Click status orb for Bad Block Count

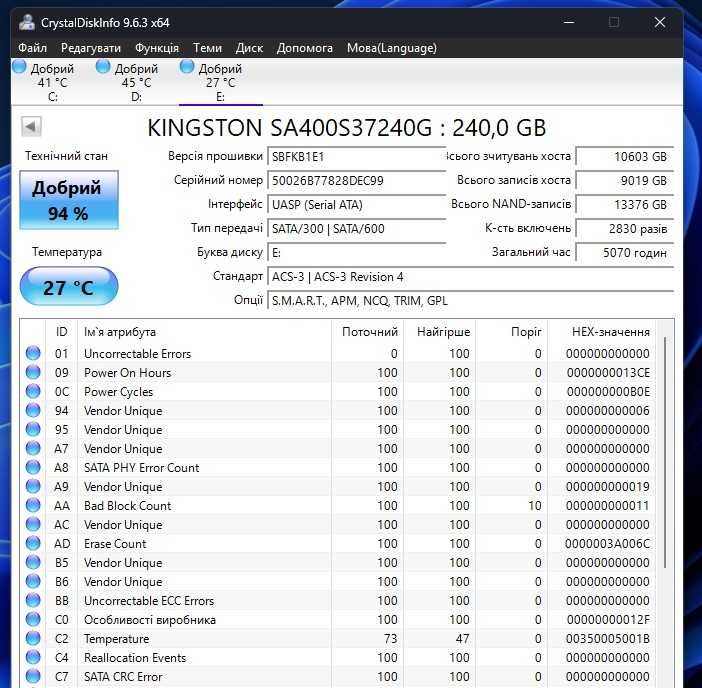pyautogui.click(x=33, y=505)
